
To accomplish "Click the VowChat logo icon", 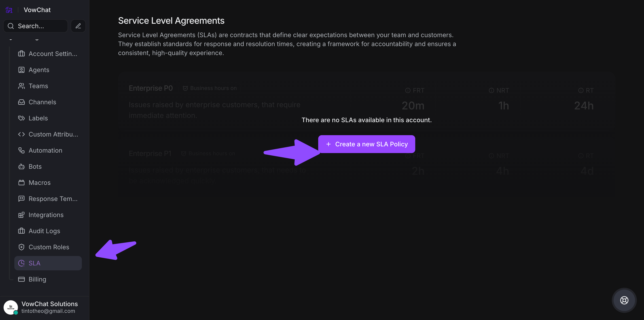I will click(9, 10).
